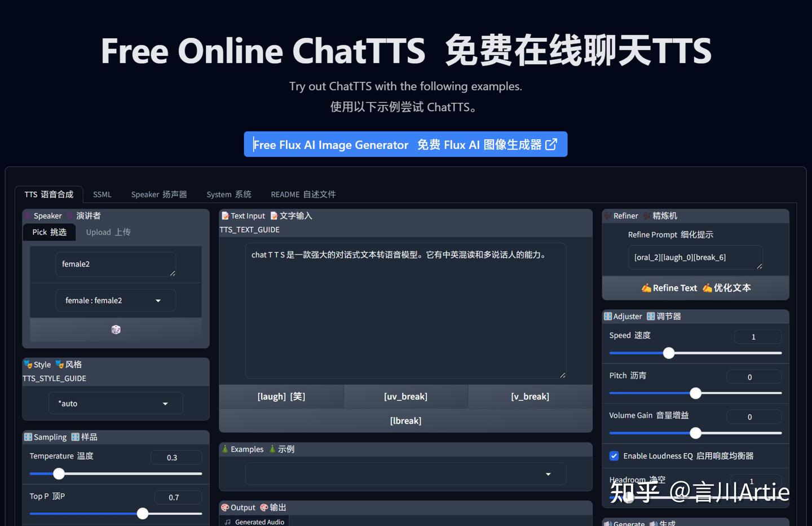Switch to the SSML tab
The image size is (812, 526).
click(x=102, y=194)
